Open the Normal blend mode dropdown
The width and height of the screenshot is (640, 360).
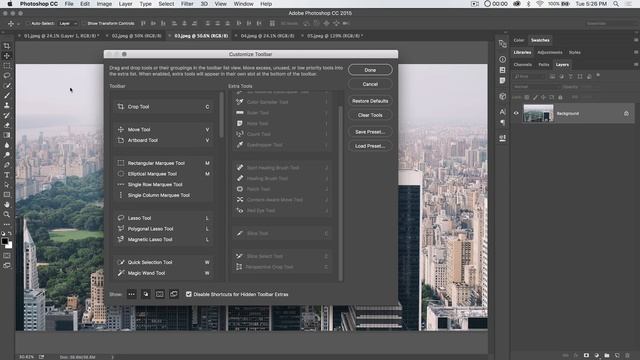pos(536,87)
